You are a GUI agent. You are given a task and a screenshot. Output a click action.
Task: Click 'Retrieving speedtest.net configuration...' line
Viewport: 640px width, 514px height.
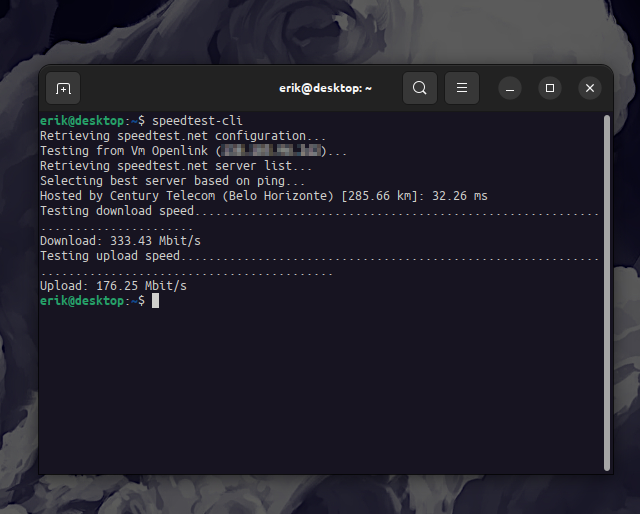183,136
